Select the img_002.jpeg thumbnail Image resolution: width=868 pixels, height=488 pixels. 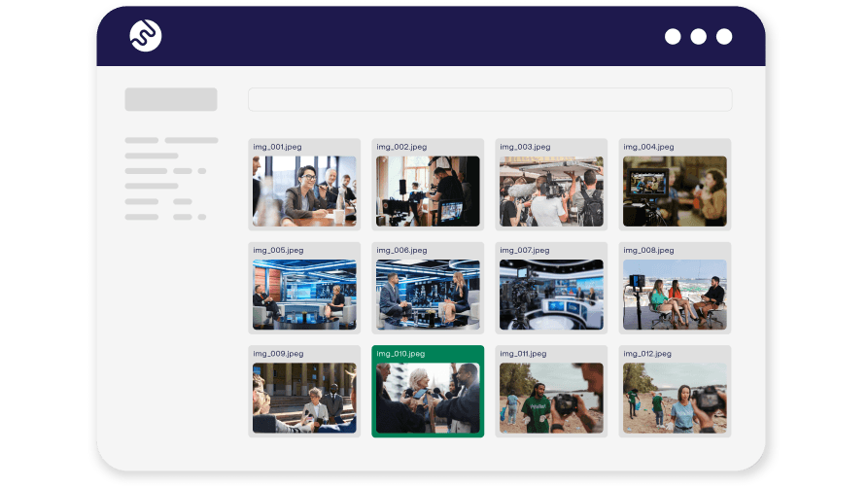(x=428, y=191)
